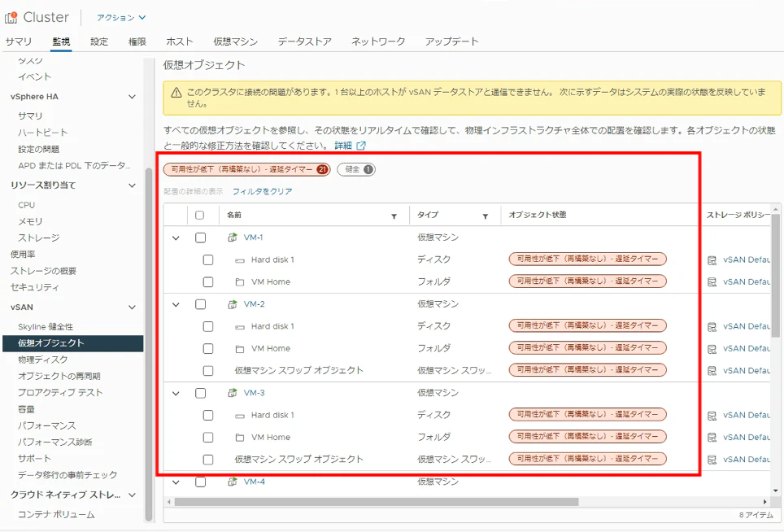The height and width of the screenshot is (532, 784).
Task: Click the VM-1 virtual machine icon
Action: 233,238
